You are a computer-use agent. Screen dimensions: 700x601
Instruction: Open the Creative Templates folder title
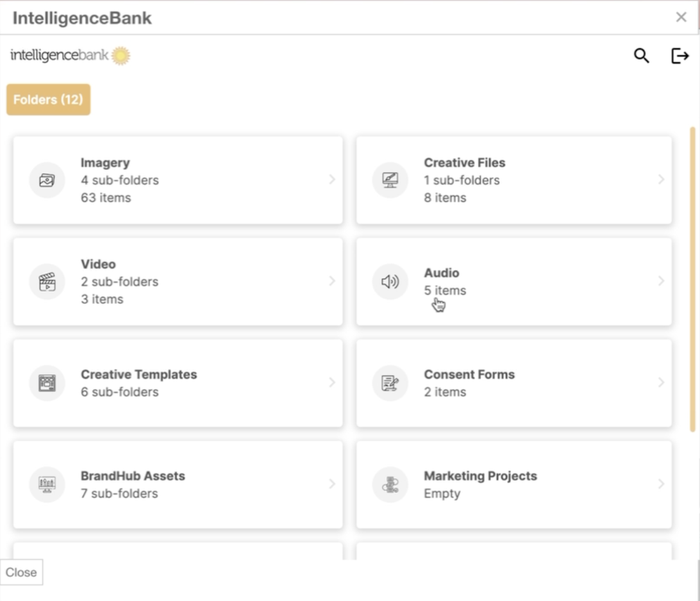pos(138,374)
